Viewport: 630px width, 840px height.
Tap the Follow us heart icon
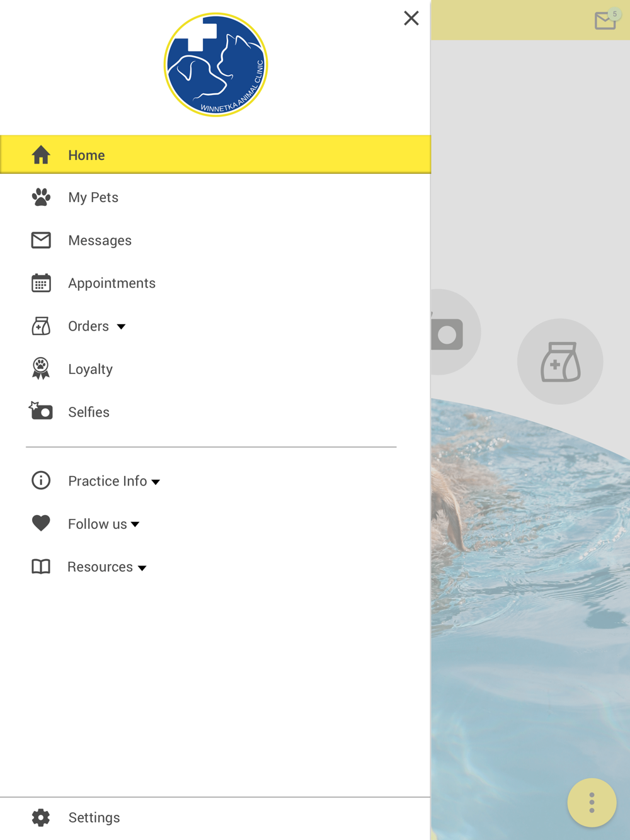(x=41, y=523)
